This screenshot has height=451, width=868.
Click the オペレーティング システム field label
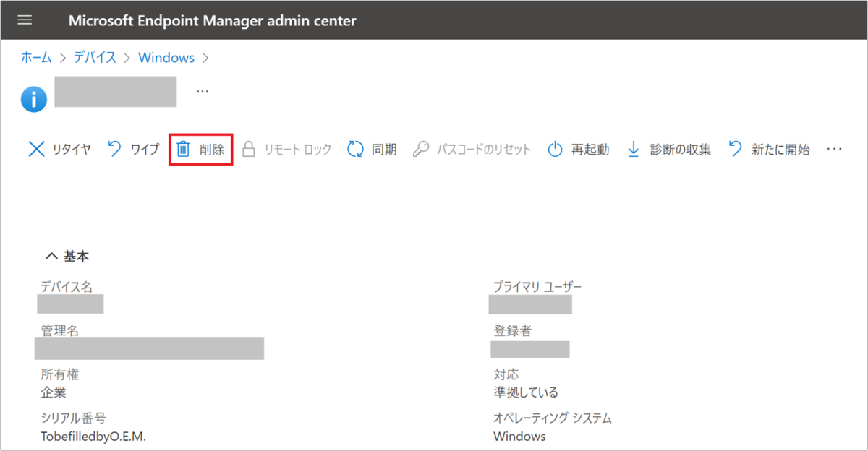[x=553, y=418]
